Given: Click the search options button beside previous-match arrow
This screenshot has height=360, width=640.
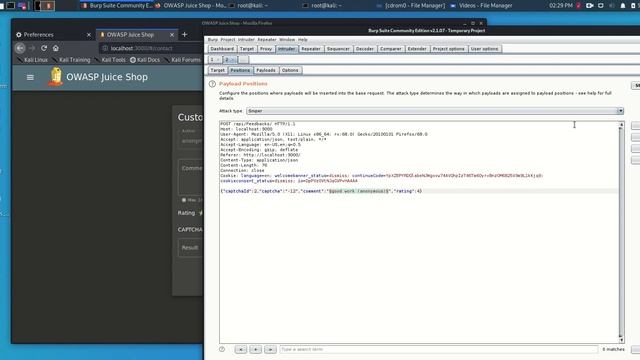Looking at the screenshot, I should click(256, 349).
